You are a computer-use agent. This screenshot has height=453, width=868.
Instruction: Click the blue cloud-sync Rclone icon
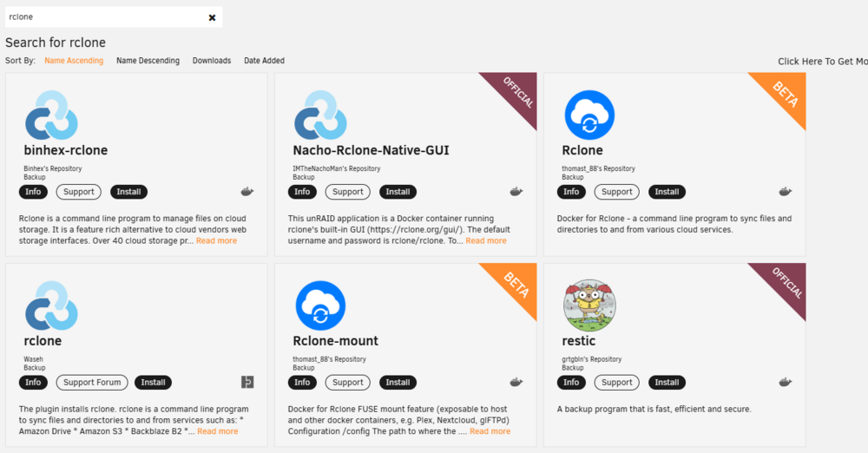[x=589, y=115]
